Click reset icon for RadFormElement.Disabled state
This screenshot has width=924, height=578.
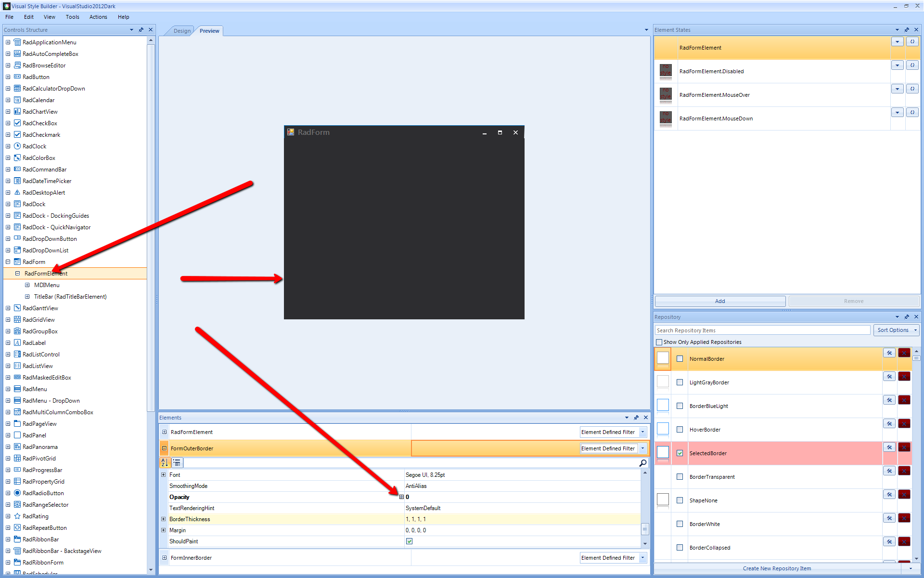pyautogui.click(x=912, y=65)
